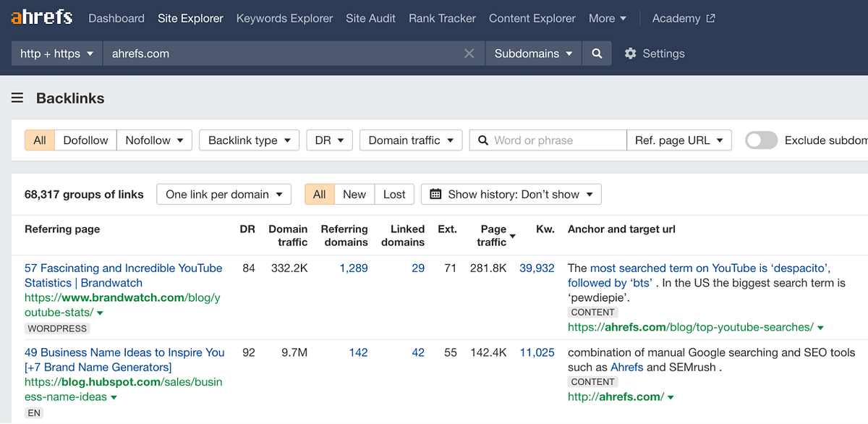Switch to the New backlinks tab
This screenshot has height=424, width=868.
[354, 194]
